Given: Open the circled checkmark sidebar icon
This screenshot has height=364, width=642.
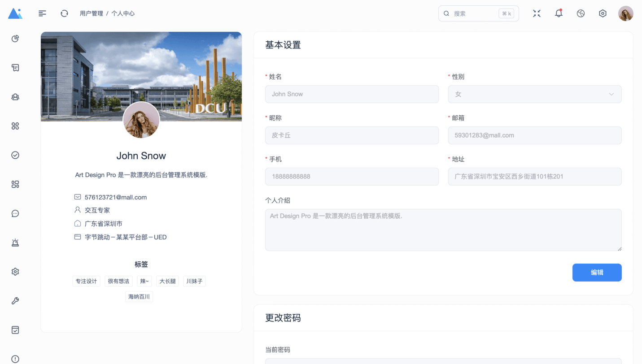Looking at the screenshot, I should pyautogui.click(x=15, y=155).
